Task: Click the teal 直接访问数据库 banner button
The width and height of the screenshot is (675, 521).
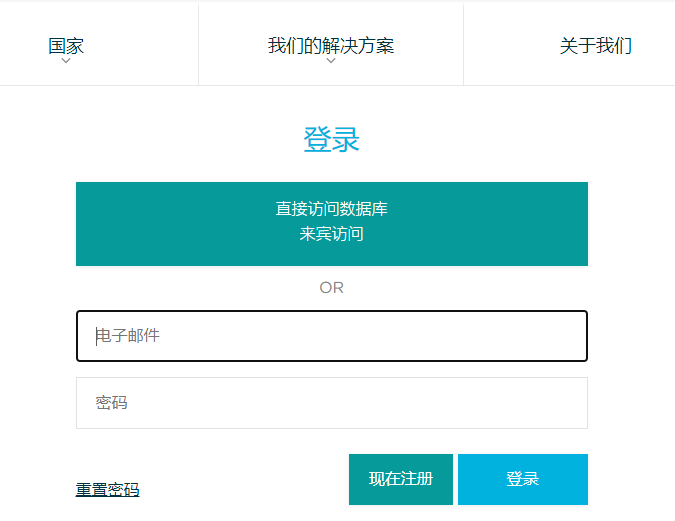Action: (x=332, y=223)
